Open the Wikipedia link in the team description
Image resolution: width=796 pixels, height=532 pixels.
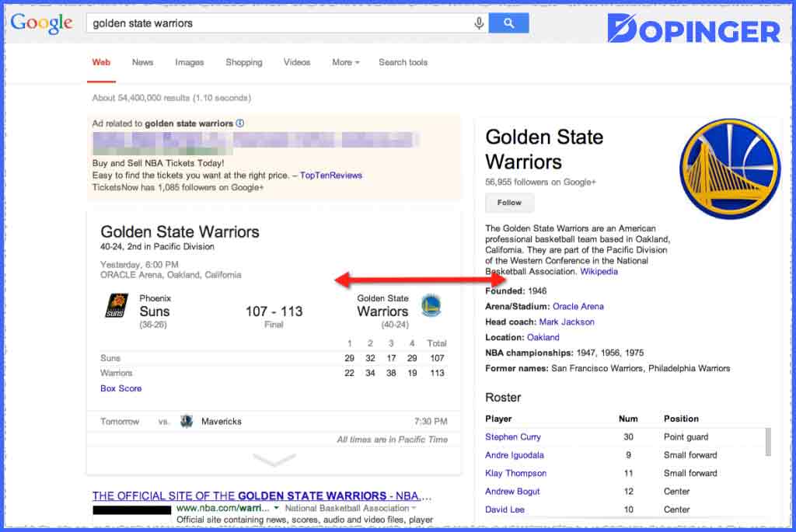click(x=599, y=271)
